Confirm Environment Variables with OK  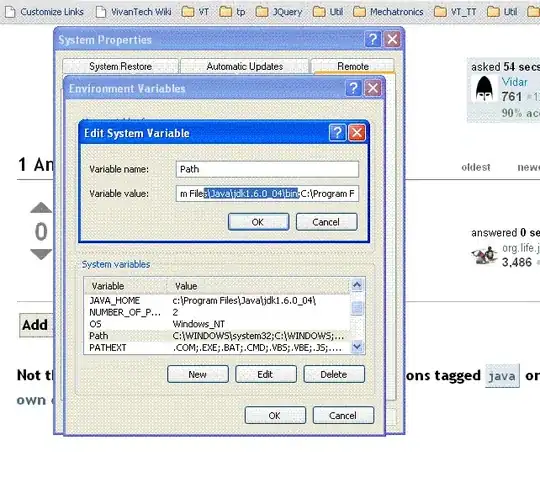point(275,415)
